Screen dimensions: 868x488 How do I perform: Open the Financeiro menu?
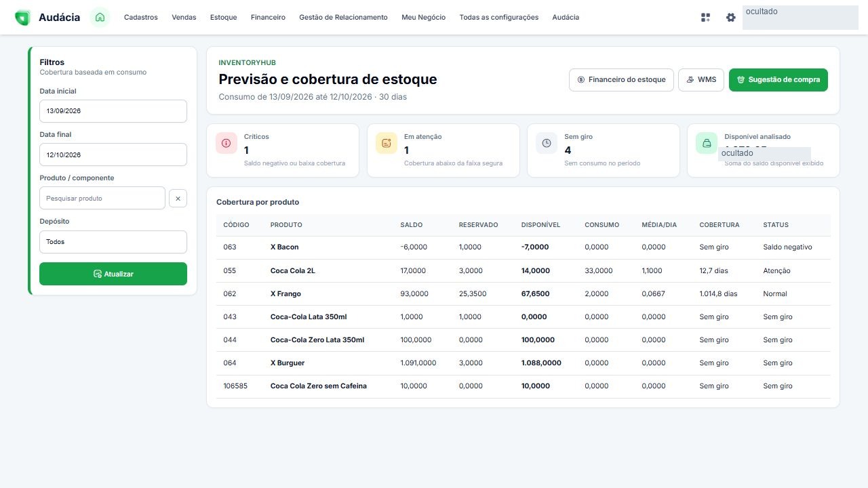click(x=268, y=18)
